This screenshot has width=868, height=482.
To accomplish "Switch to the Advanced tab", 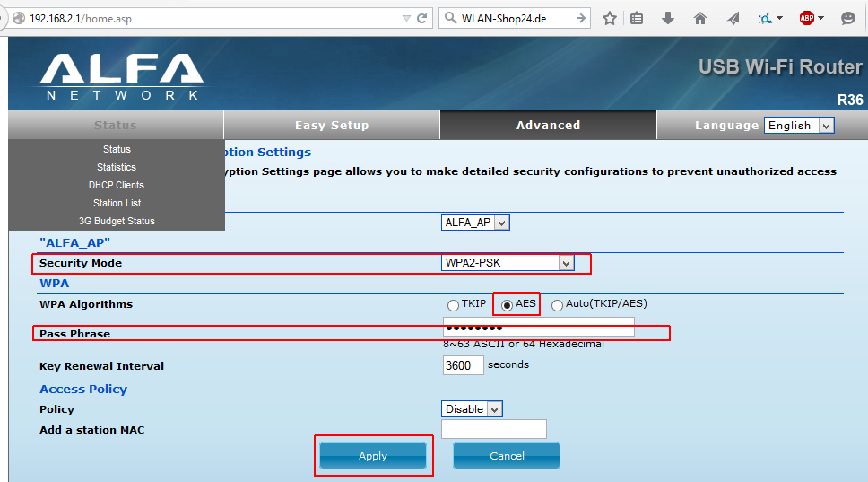I will pyautogui.click(x=548, y=125).
